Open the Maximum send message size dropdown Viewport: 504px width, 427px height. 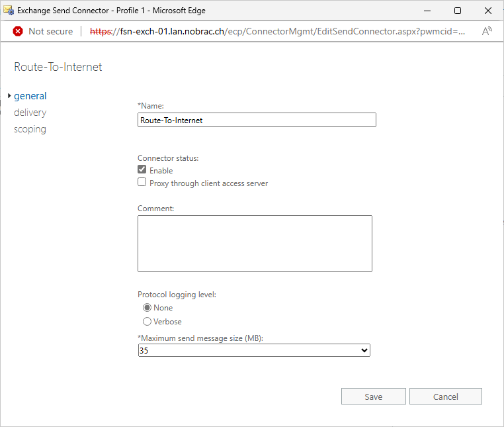tap(254, 350)
